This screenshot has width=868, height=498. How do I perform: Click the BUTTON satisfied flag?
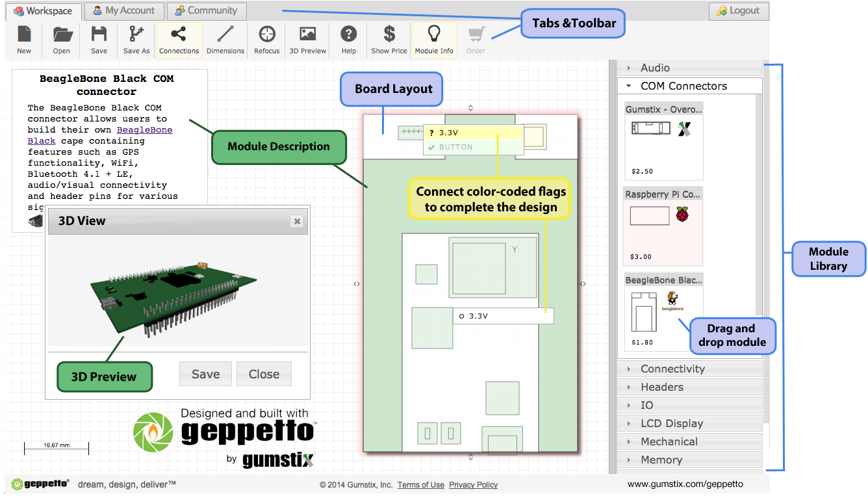(x=473, y=147)
